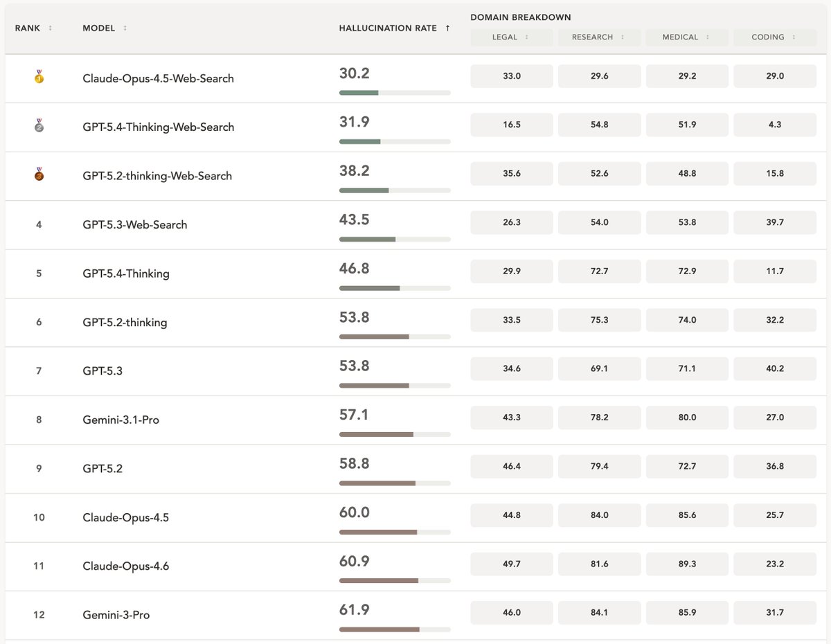The height and width of the screenshot is (644, 831).
Task: Click the gold medal icon for rank one
Action: [x=39, y=78]
